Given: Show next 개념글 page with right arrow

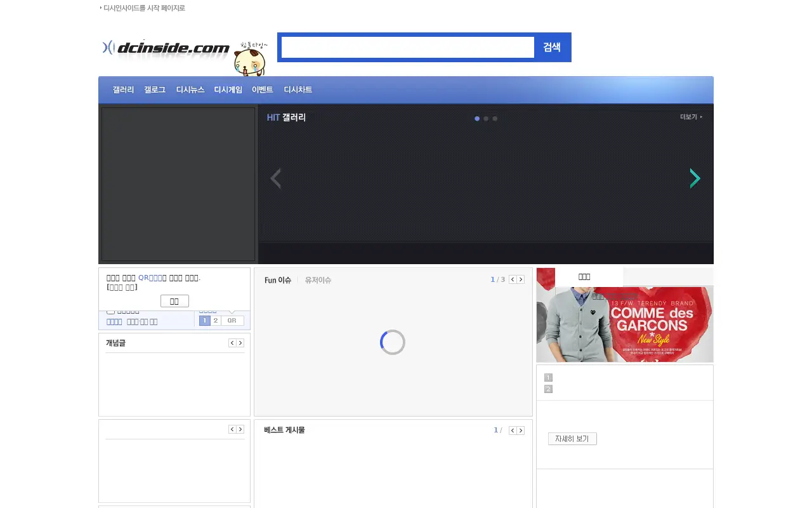Looking at the screenshot, I should [240, 343].
